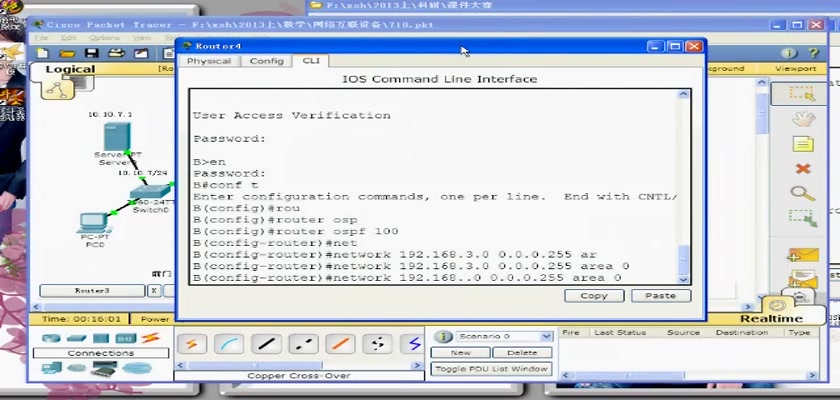The height and width of the screenshot is (400, 840).
Task: Click Paste in the CLI window
Action: [x=661, y=296]
